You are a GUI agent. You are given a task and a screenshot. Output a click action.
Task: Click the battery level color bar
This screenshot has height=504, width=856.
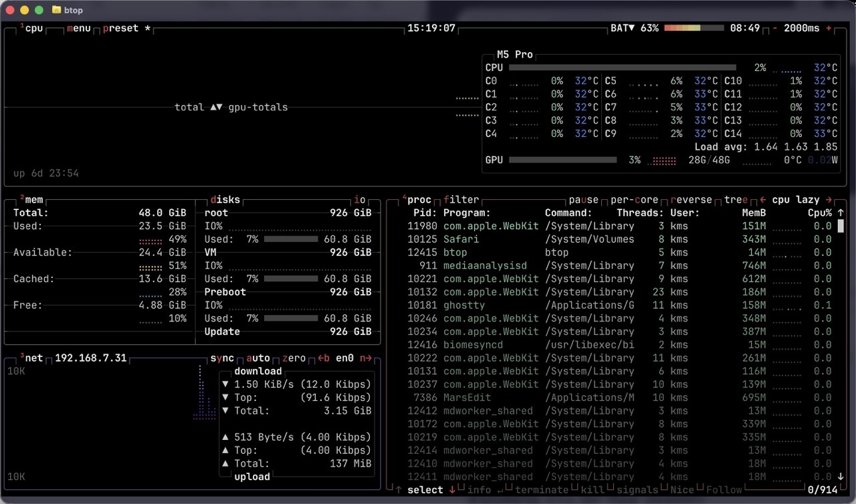pyautogui.click(x=694, y=29)
